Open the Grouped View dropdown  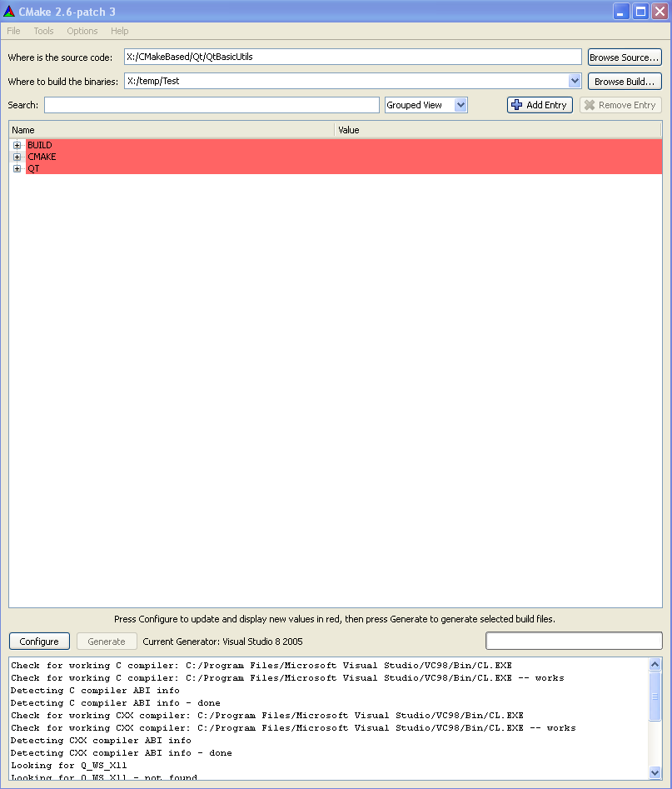pyautogui.click(x=426, y=105)
